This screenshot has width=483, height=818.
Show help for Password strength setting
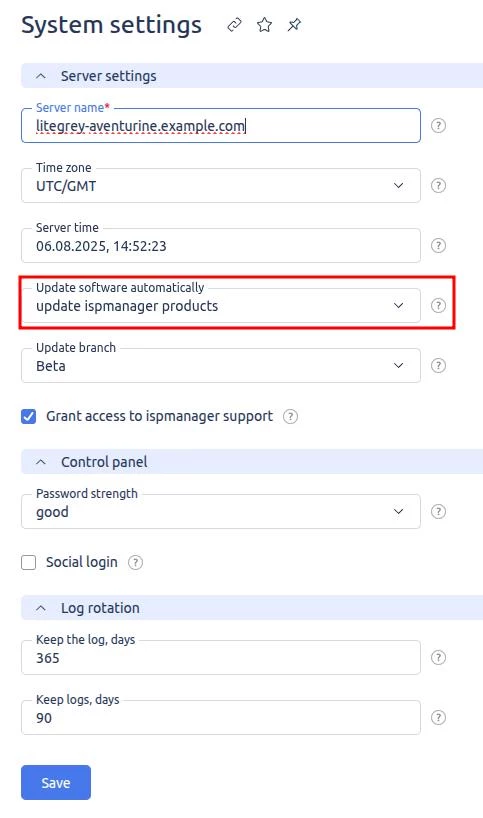coord(438,512)
